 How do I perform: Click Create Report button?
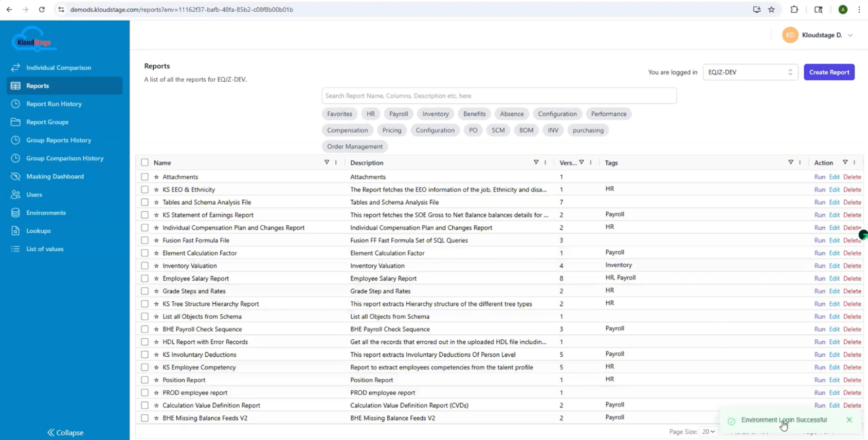tap(829, 72)
